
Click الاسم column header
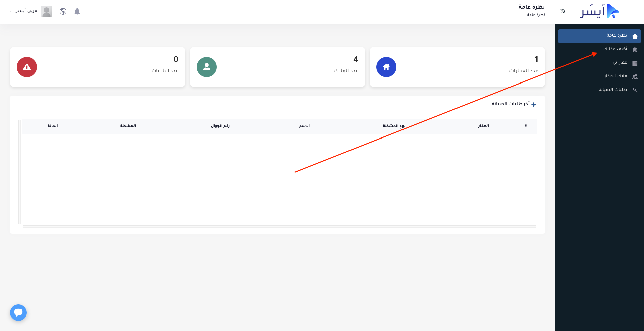click(x=304, y=126)
